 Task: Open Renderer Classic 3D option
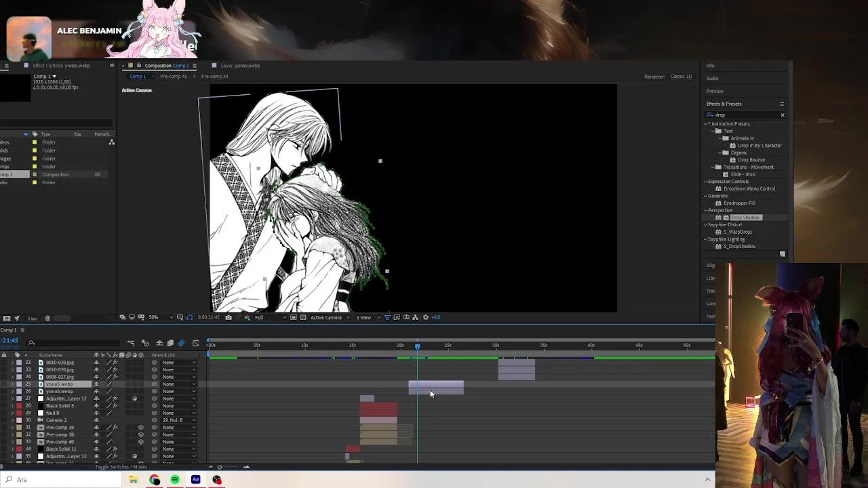[x=681, y=77]
